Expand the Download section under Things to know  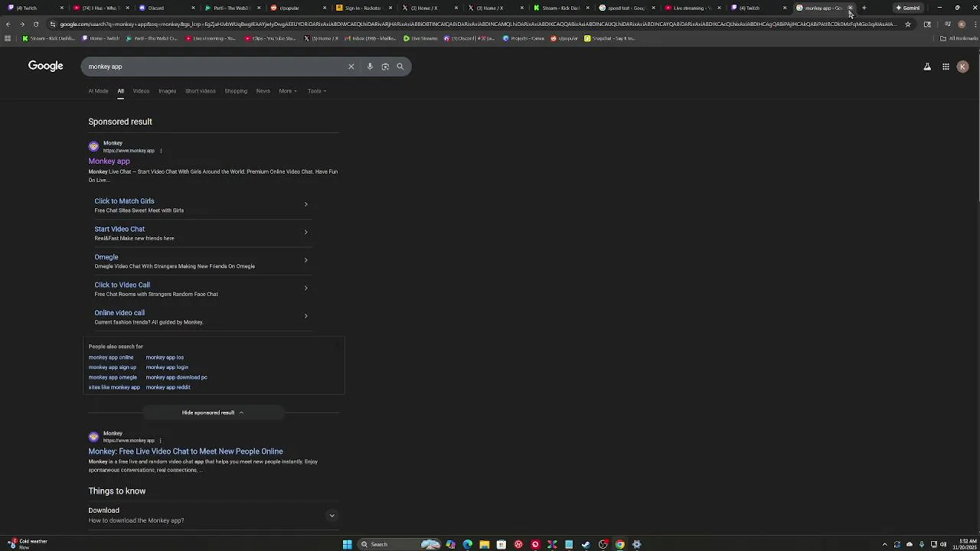click(332, 516)
